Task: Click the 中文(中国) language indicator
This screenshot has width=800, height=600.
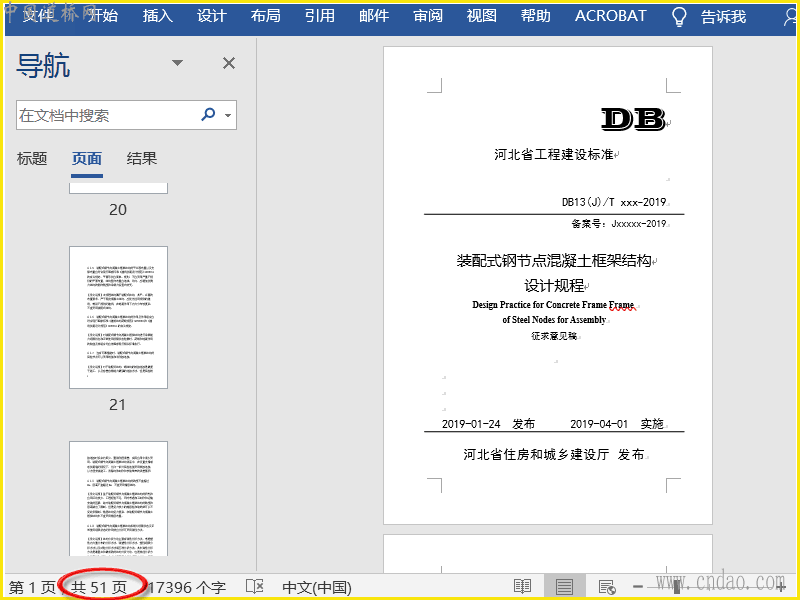Action: 317,588
